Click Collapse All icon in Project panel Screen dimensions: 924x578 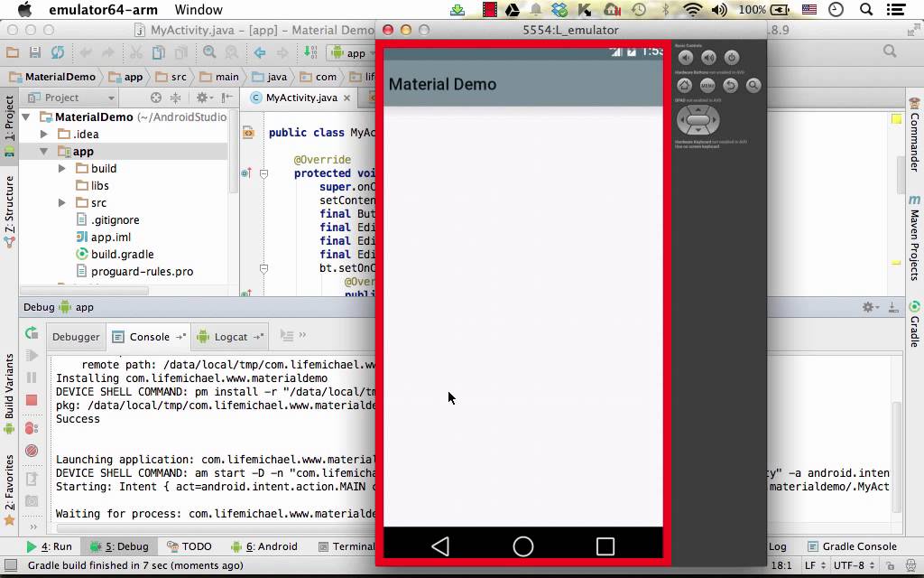[176, 98]
